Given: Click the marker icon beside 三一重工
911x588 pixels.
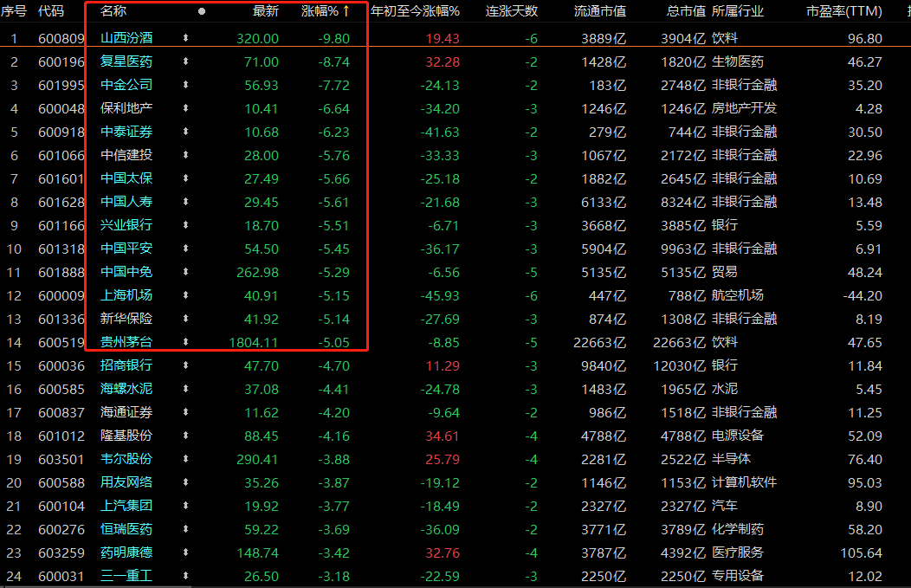Looking at the screenshot, I should click(186, 576).
